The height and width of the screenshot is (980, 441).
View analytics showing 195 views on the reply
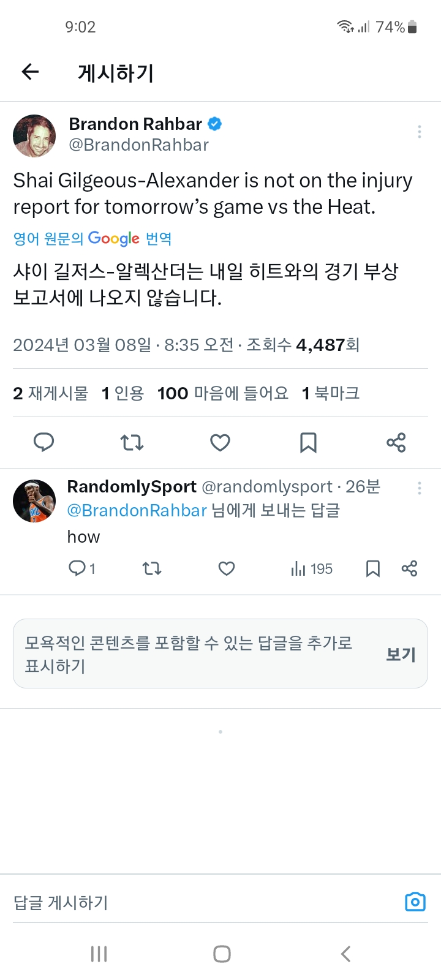[x=312, y=568]
